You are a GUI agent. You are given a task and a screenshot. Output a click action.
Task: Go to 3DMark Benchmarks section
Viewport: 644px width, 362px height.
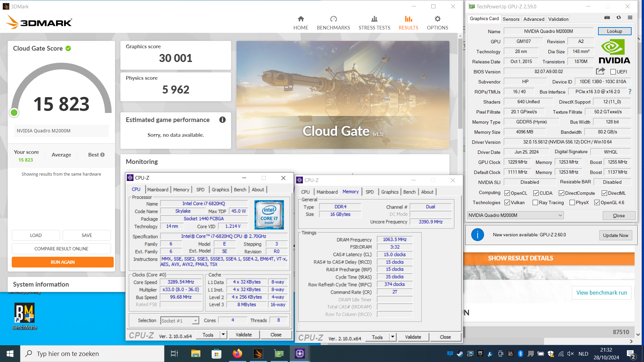click(333, 23)
